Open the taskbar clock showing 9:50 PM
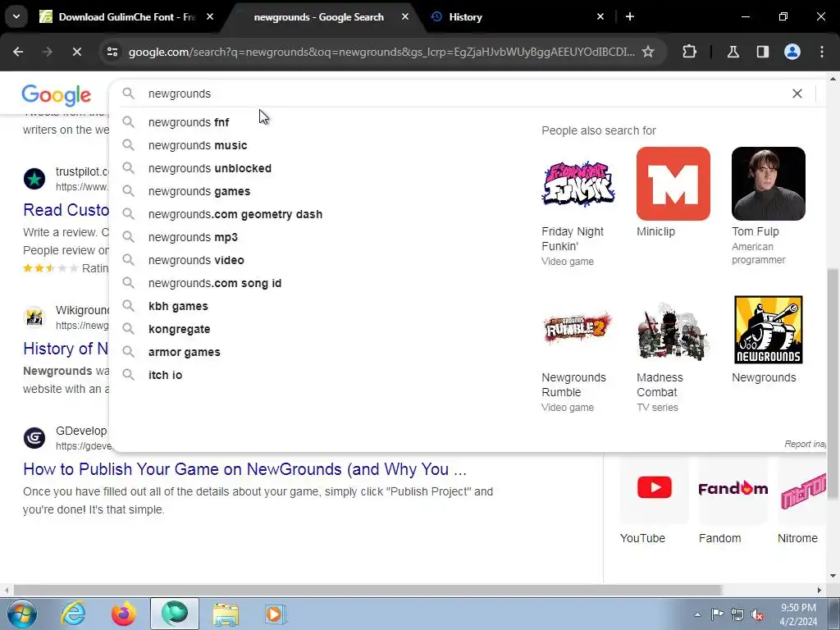Screen dimensions: 840x630 [798, 614]
